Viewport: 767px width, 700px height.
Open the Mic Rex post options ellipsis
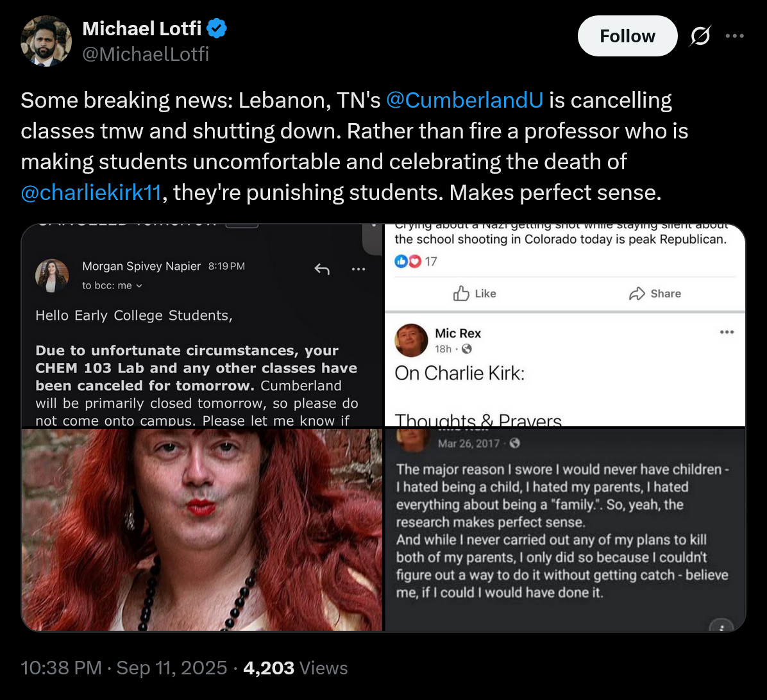[x=727, y=332]
